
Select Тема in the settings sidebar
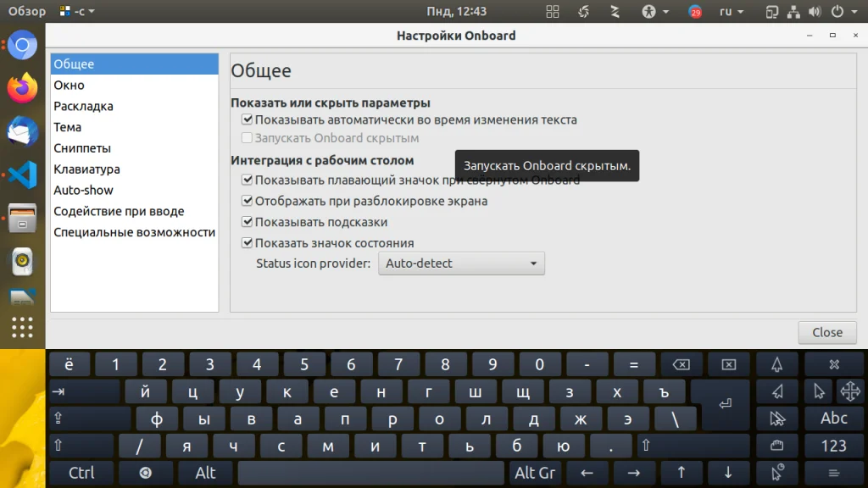[135, 127]
